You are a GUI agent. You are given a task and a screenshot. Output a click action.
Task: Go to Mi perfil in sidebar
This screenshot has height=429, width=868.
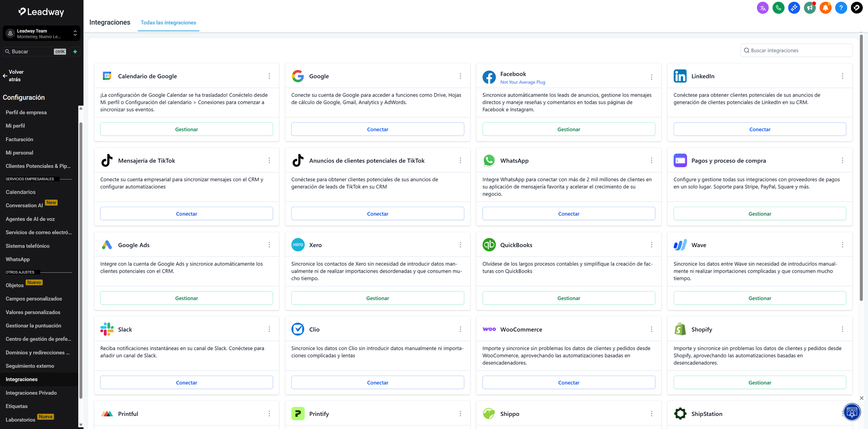click(x=15, y=126)
